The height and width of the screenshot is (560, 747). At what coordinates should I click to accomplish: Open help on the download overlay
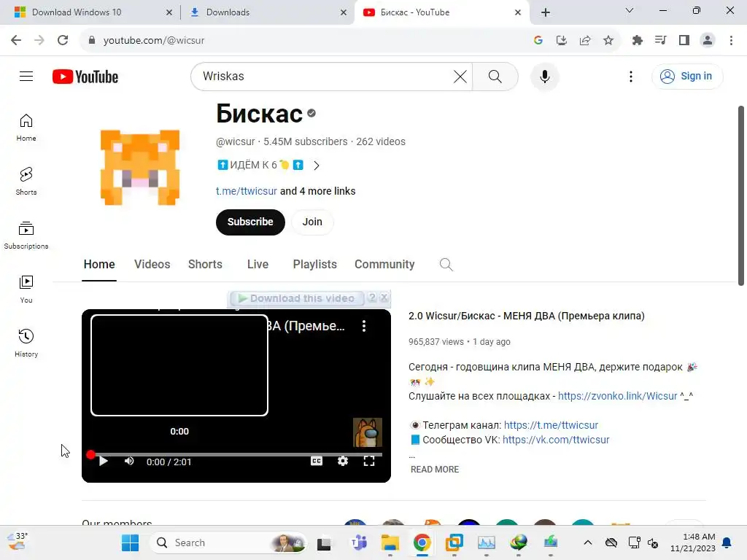pyautogui.click(x=372, y=298)
